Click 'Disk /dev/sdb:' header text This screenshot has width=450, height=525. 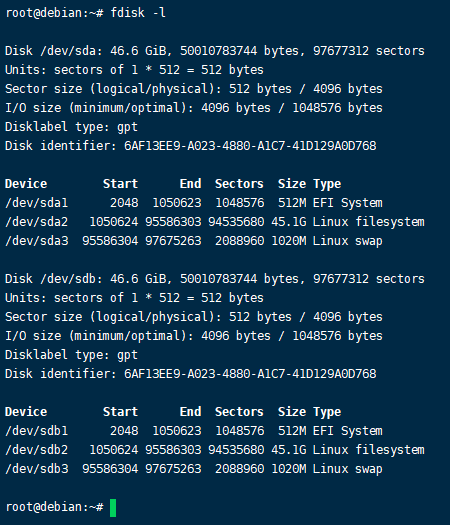coord(54,279)
